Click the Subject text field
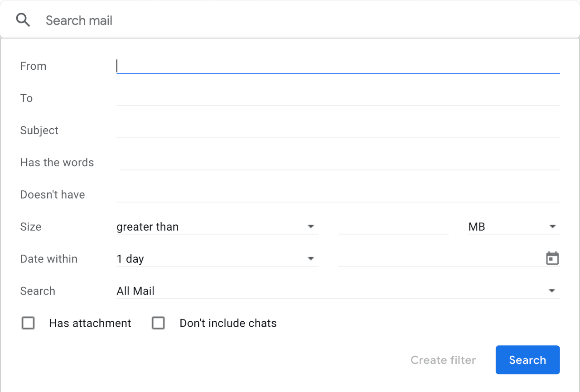The height and width of the screenshot is (392, 580). [x=338, y=131]
